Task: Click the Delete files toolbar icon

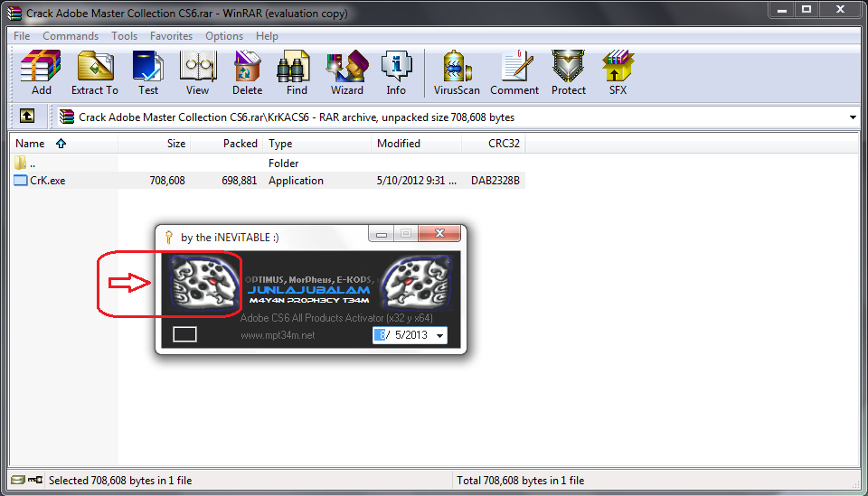Action: 248,72
